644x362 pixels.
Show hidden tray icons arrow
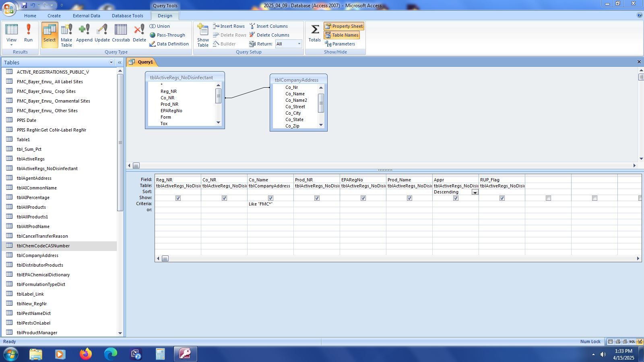593,354
